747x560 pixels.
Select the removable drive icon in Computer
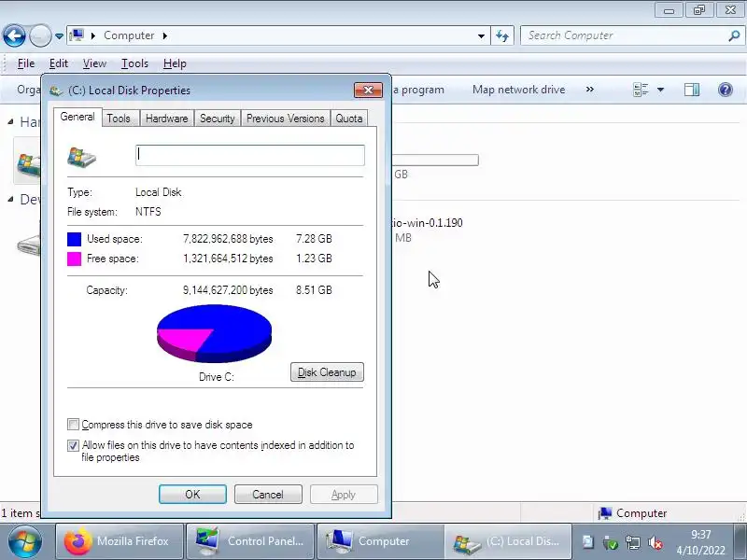[29, 245]
